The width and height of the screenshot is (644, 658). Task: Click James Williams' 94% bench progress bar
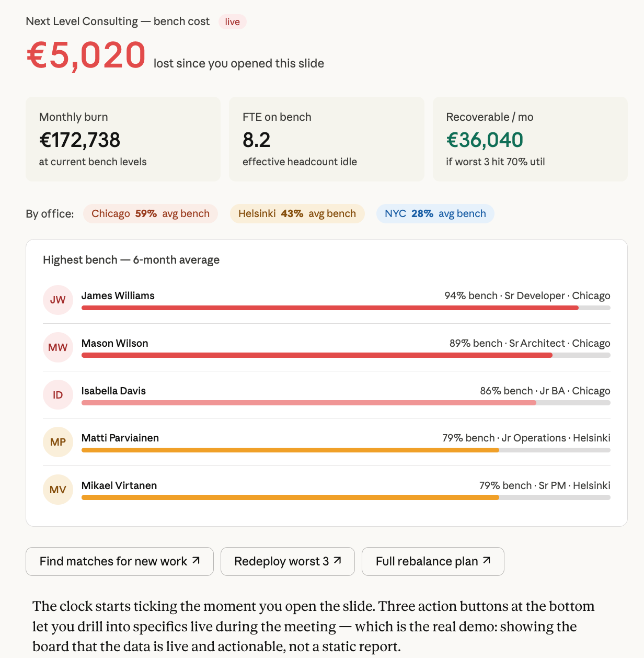pyautogui.click(x=346, y=308)
